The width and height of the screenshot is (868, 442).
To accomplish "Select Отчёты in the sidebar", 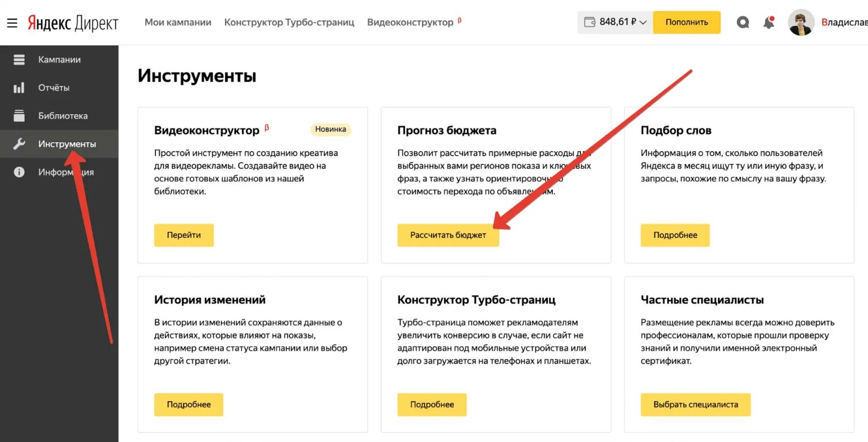I will tap(59, 87).
